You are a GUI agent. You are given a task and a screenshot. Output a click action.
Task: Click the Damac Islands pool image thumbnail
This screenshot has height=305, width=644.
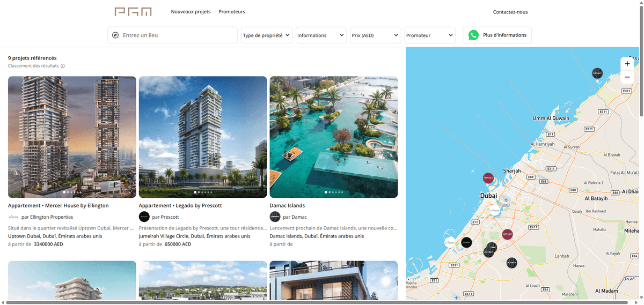(333, 137)
